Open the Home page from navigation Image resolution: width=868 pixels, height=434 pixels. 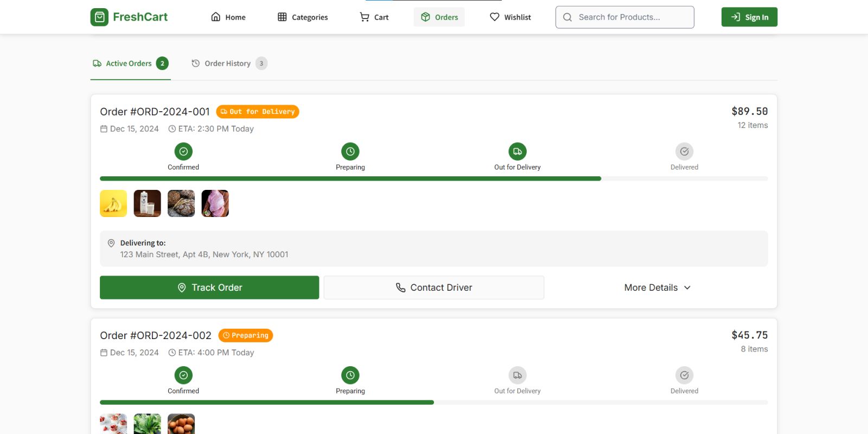[228, 17]
